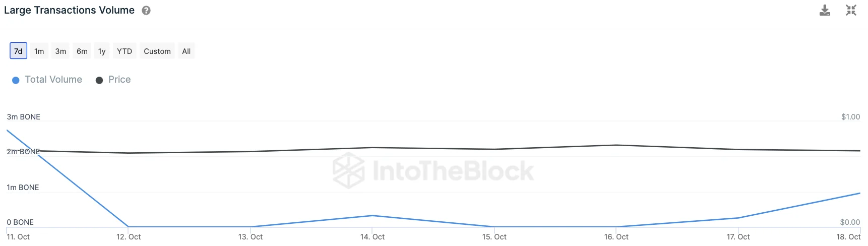Viewport: 868px width, 246px height.
Task: Click the 16. Oct axis label
Action: pos(616,237)
